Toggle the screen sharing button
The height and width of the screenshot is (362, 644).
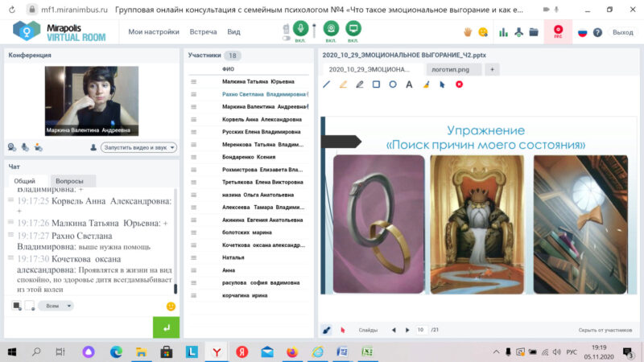point(353,28)
